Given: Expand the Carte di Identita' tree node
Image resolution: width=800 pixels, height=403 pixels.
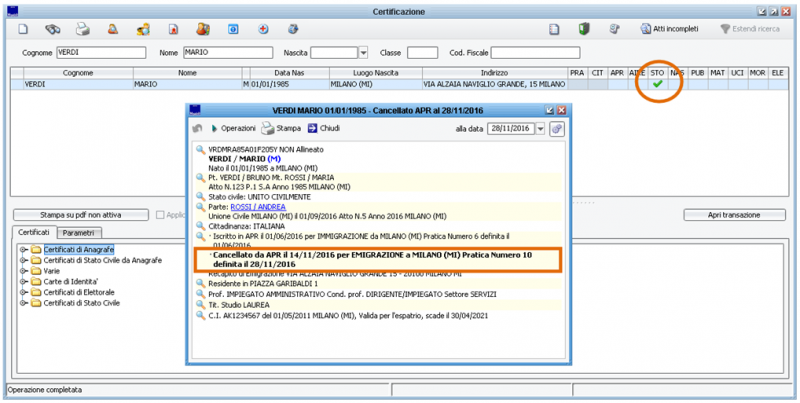Looking at the screenshot, I should [x=23, y=281].
